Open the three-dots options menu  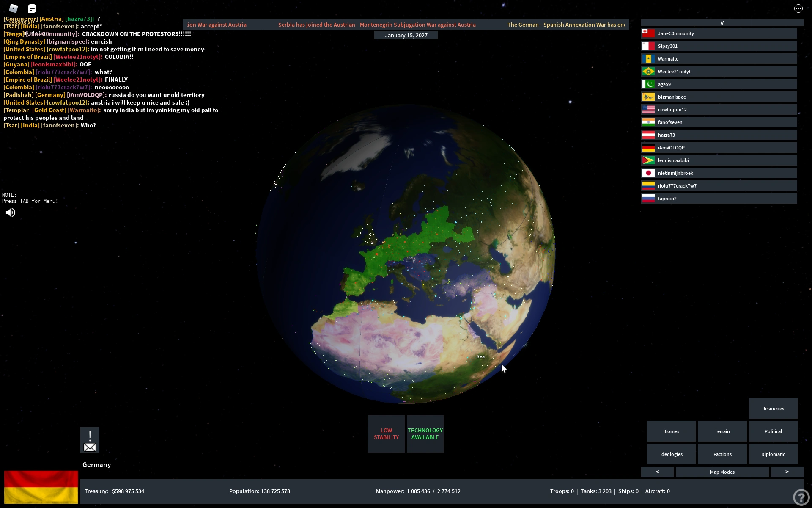[x=798, y=8]
